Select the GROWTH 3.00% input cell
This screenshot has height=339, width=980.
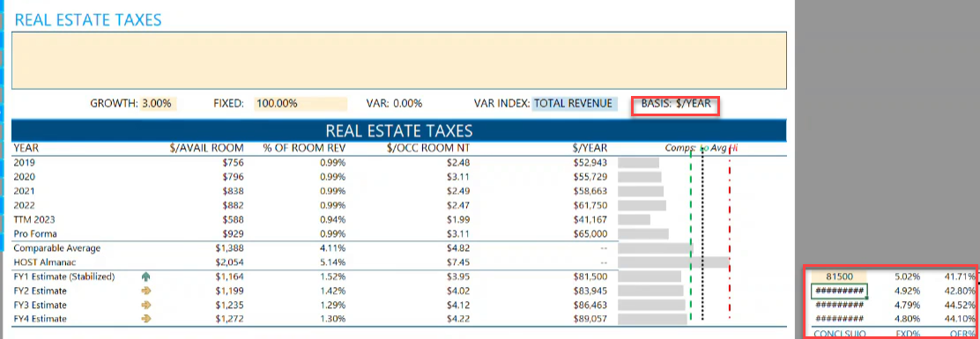[x=159, y=104]
